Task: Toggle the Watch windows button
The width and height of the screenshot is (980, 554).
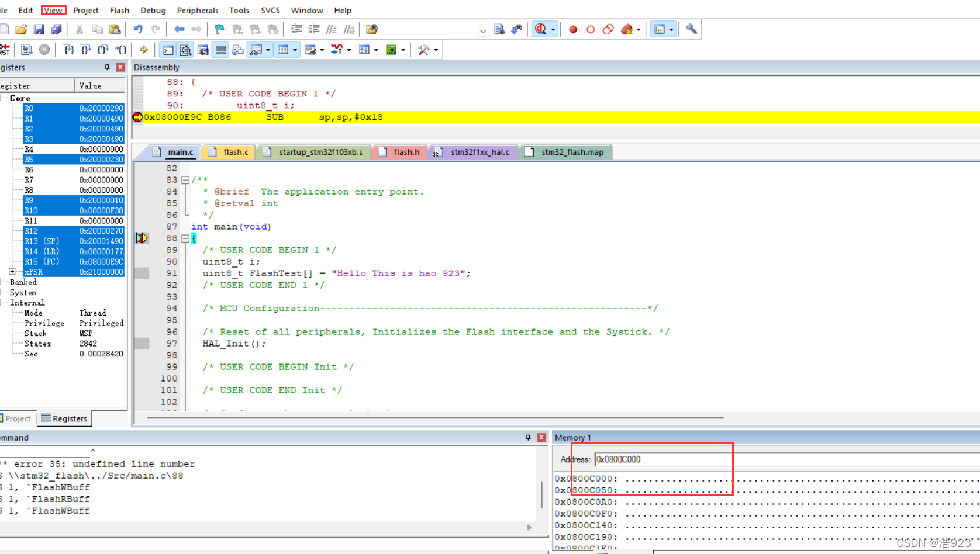Action: tap(256, 50)
